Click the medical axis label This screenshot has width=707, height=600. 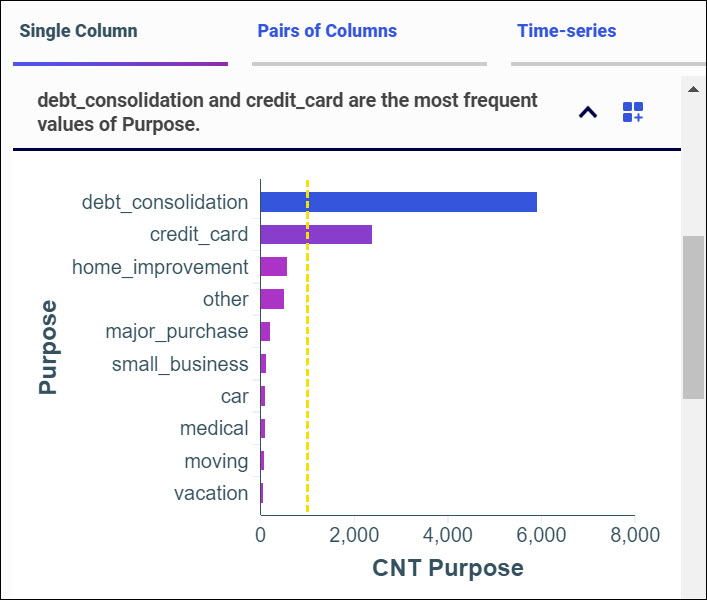coord(214,428)
